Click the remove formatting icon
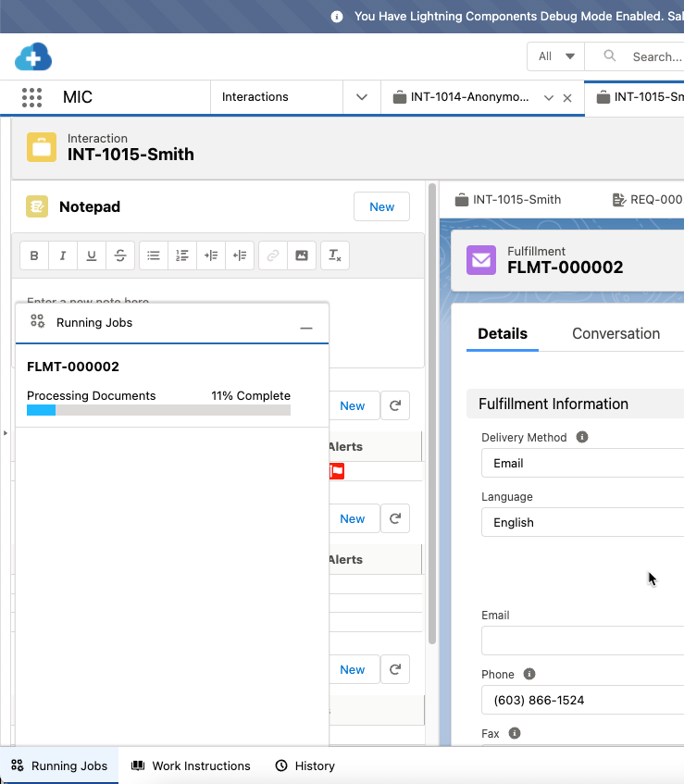This screenshot has width=684, height=784. [335, 255]
